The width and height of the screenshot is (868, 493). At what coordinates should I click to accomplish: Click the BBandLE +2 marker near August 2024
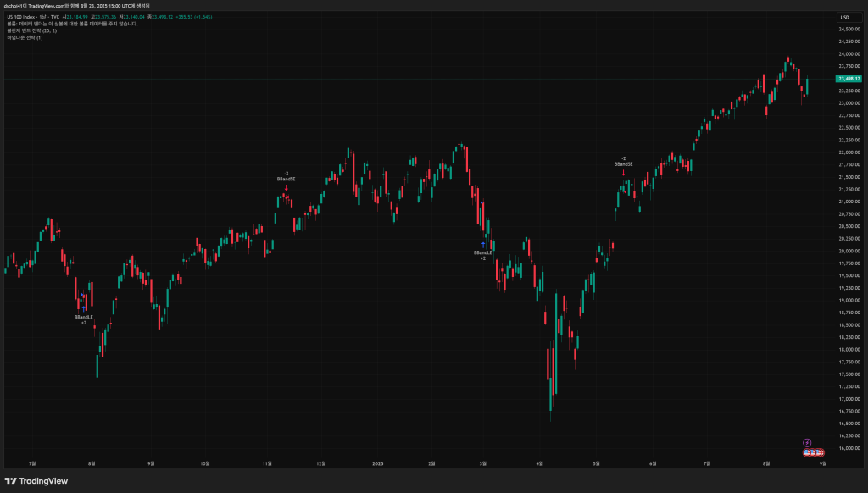tap(84, 319)
